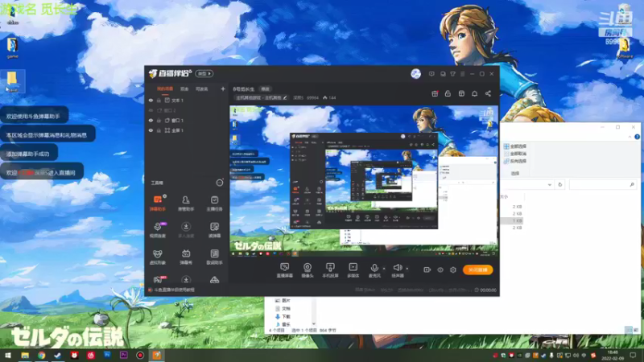Open the Explorer help question mark icon
644x362 pixels.
click(637, 137)
